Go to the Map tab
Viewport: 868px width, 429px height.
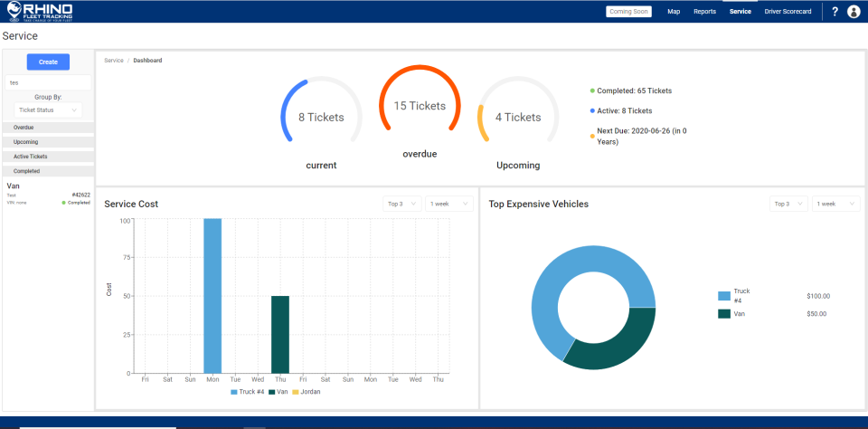coord(674,12)
